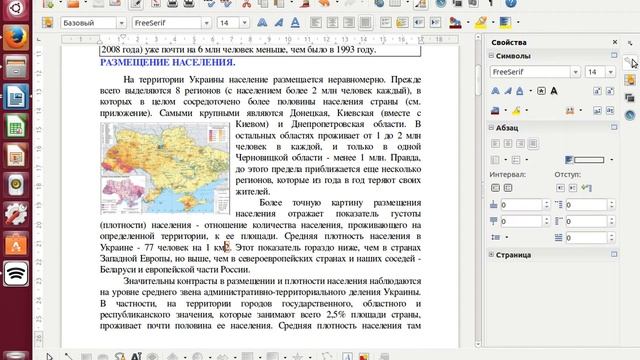Apply superscript from the sidebar

point(597,110)
